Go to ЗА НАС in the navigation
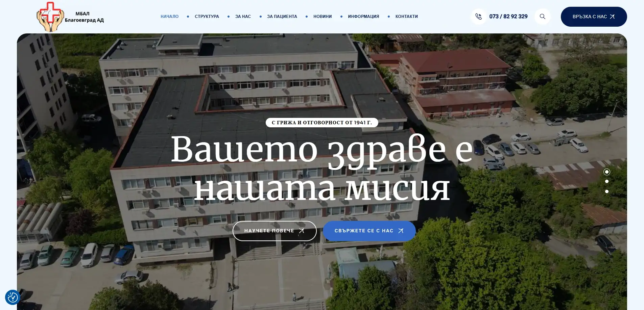Image resolution: width=644 pixels, height=310 pixels. tap(243, 17)
